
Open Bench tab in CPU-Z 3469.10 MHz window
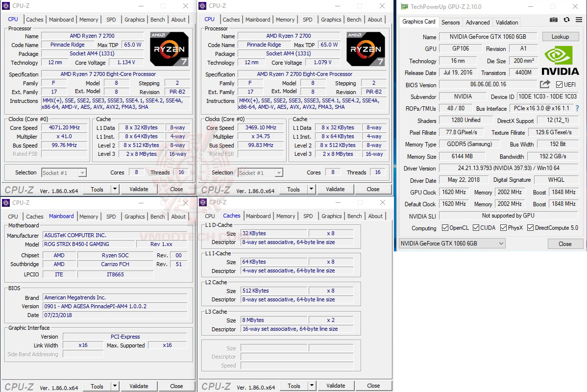tap(354, 20)
